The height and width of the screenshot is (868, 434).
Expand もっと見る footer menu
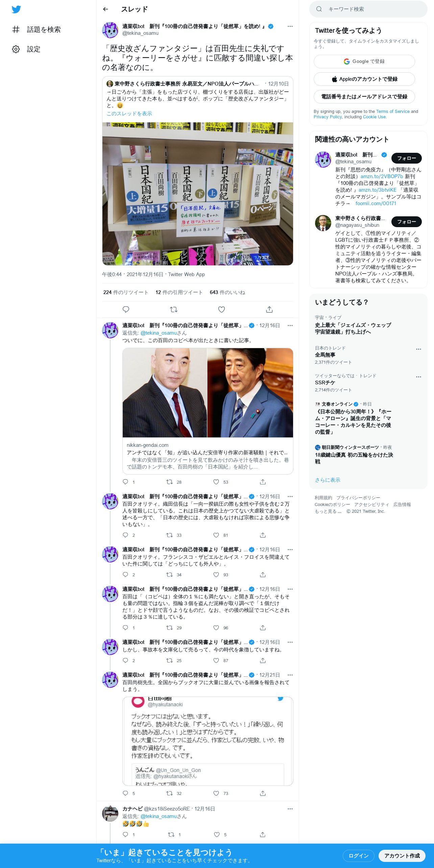(328, 511)
